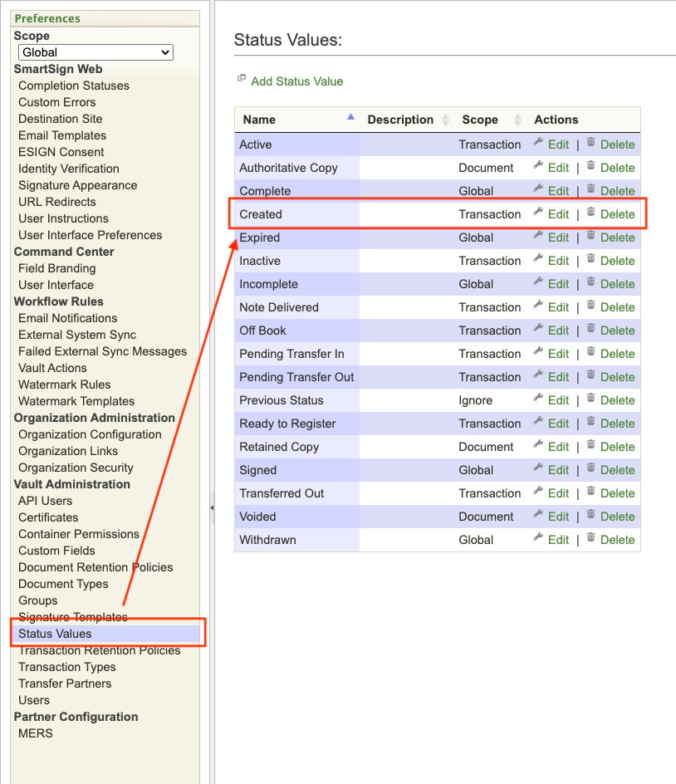Click Add Status Value link
The image size is (676, 784).
pyautogui.click(x=297, y=81)
